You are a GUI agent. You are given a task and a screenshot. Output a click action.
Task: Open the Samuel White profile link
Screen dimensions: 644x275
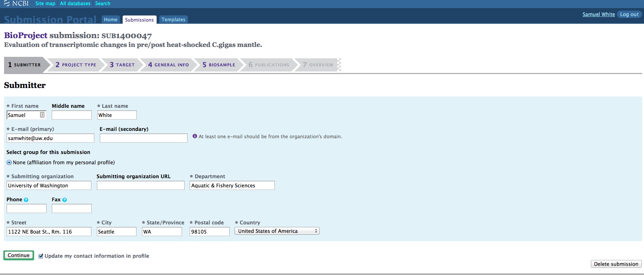click(x=598, y=14)
